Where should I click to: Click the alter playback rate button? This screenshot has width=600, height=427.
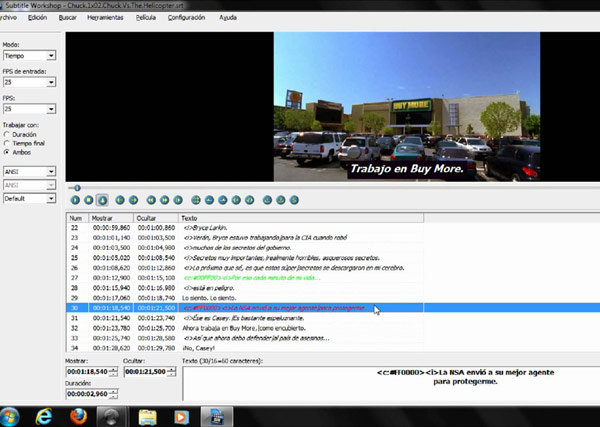178,200
